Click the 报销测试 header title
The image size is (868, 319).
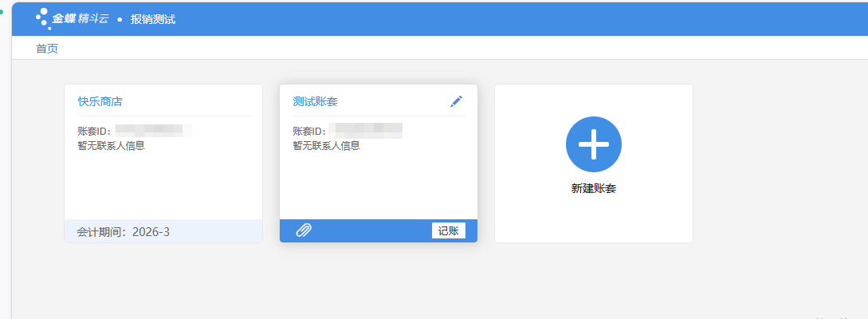(153, 19)
